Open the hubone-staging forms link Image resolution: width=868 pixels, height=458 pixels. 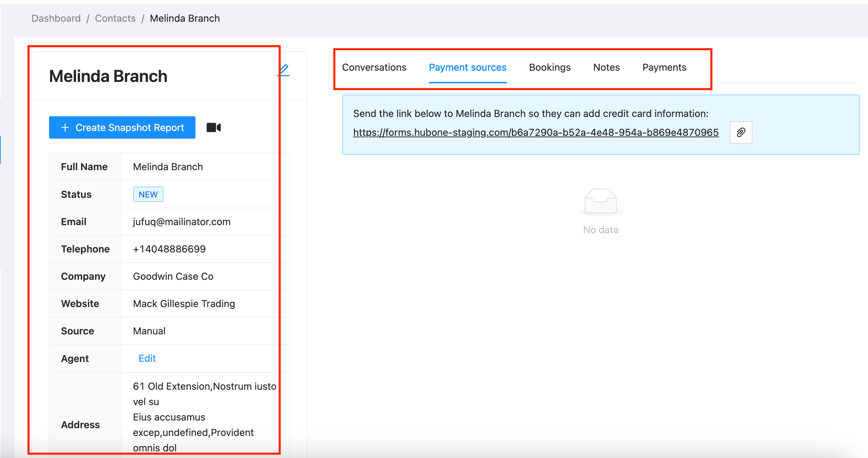click(x=536, y=132)
